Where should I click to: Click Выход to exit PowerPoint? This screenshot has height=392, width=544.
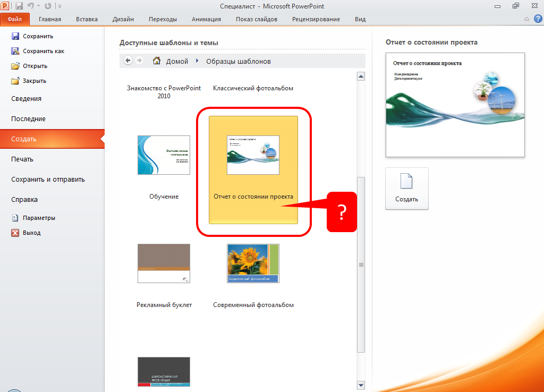(x=31, y=233)
